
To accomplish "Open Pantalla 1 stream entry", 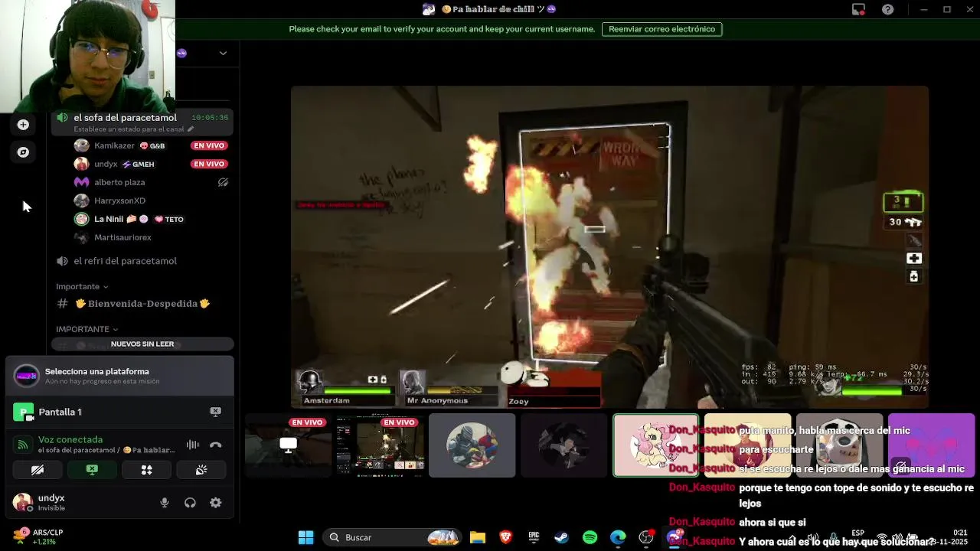I will (60, 412).
